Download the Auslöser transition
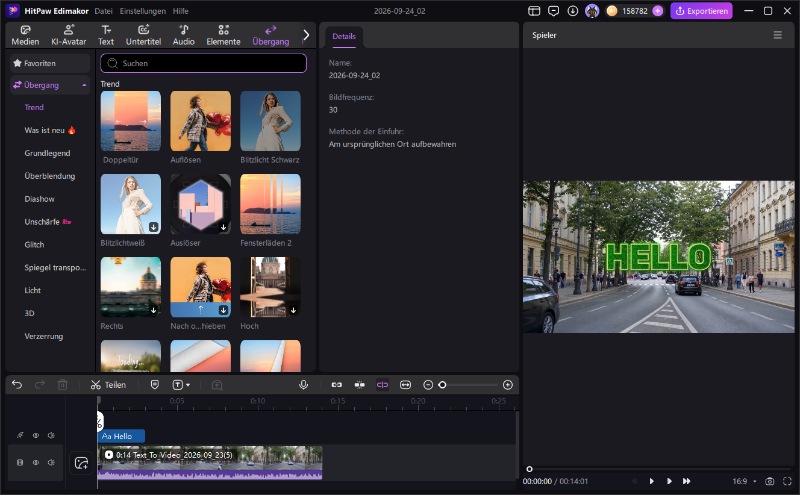800x495 pixels. pos(223,227)
